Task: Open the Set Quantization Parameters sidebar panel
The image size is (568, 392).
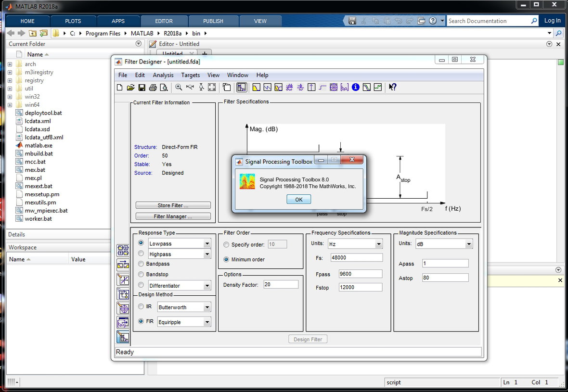Action: pos(123,279)
